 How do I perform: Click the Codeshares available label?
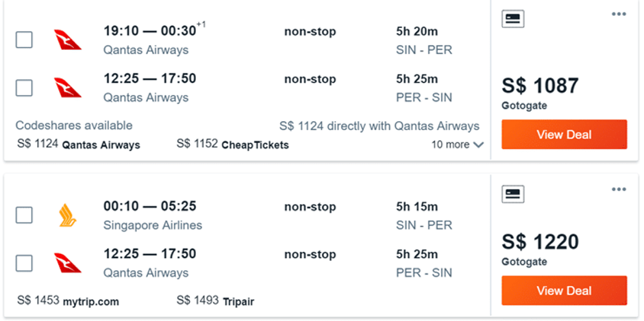tap(74, 125)
